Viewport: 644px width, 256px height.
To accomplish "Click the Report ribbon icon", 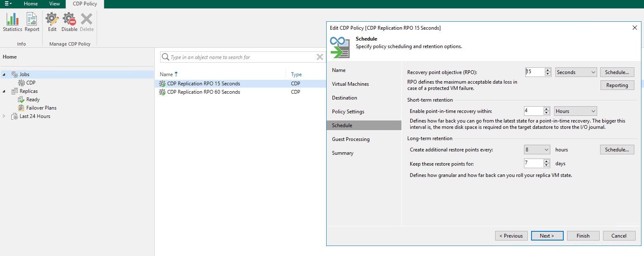I will [32, 22].
